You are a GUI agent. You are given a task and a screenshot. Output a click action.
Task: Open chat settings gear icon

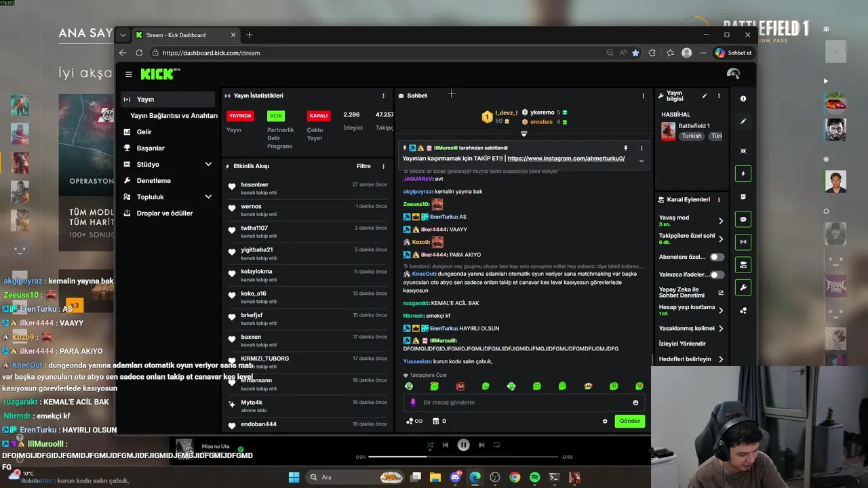605,421
